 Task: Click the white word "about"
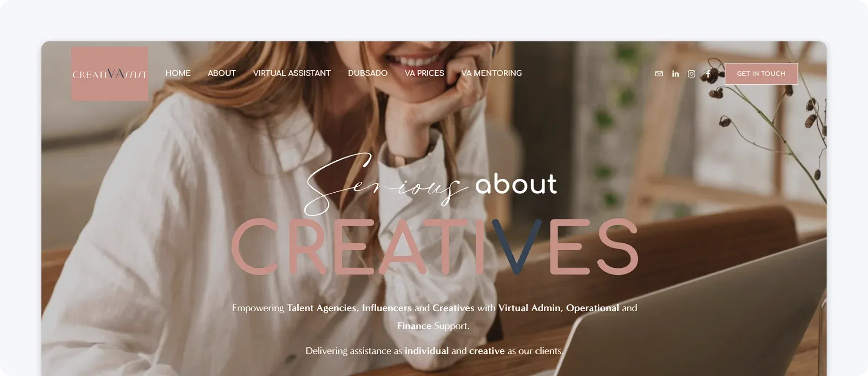[x=516, y=184]
